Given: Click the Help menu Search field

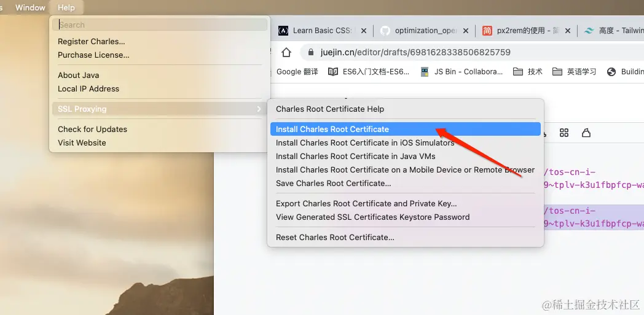Looking at the screenshot, I should 160,25.
